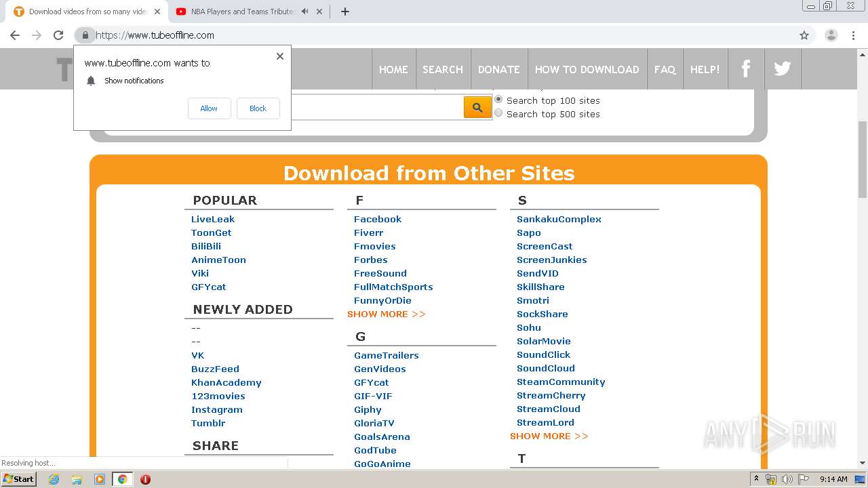The image size is (868, 488).
Task: Select Search top 100 sites radio
Action: (498, 100)
